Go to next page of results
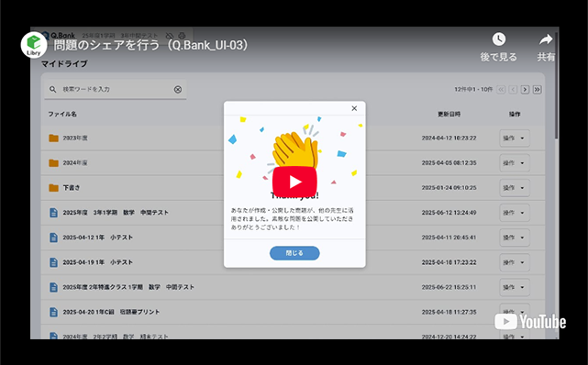The width and height of the screenshot is (588, 365). tap(525, 90)
